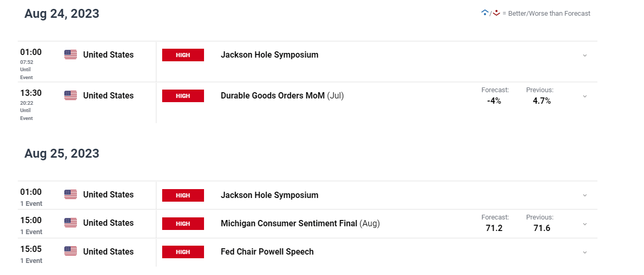644x275 pixels.
Task: Click US flag in Michigan Consumer Sentiment row
Action: (x=71, y=223)
